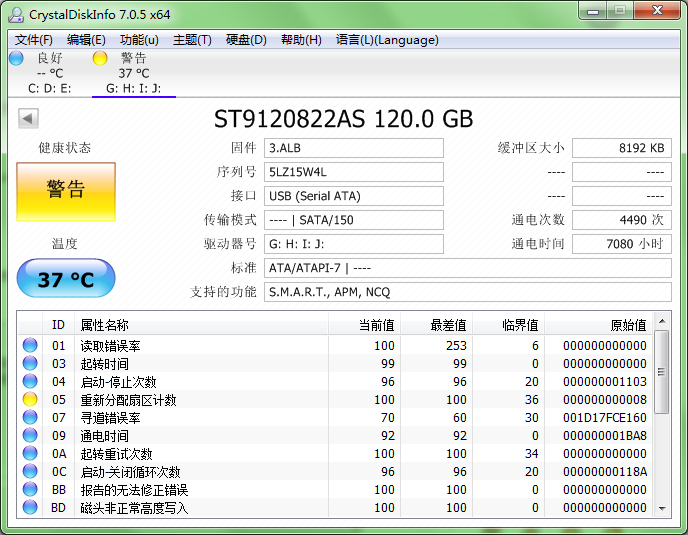
Task: Click the 当前值 column header
Action: click(x=364, y=325)
